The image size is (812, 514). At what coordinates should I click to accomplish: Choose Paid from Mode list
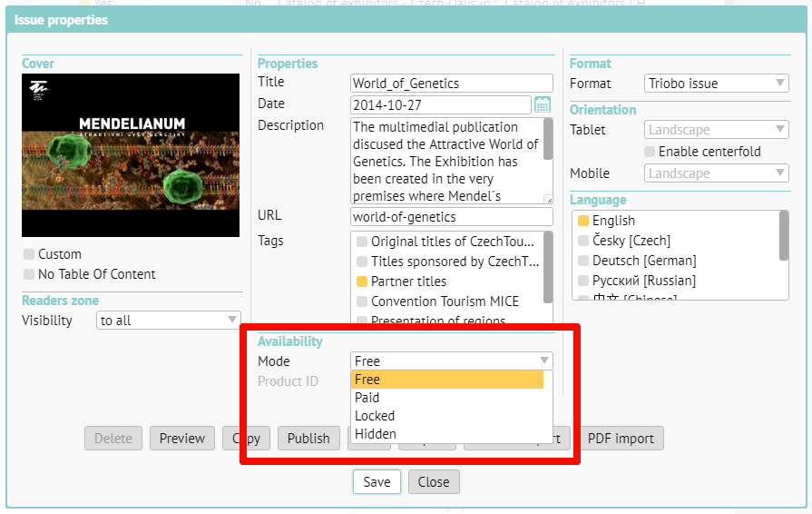coord(367,398)
